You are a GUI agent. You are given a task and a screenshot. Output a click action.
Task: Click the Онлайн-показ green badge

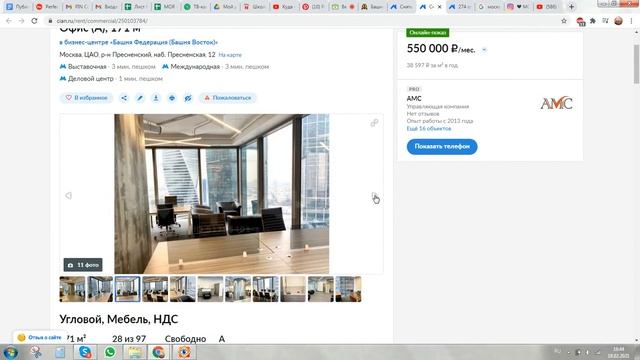(x=428, y=33)
